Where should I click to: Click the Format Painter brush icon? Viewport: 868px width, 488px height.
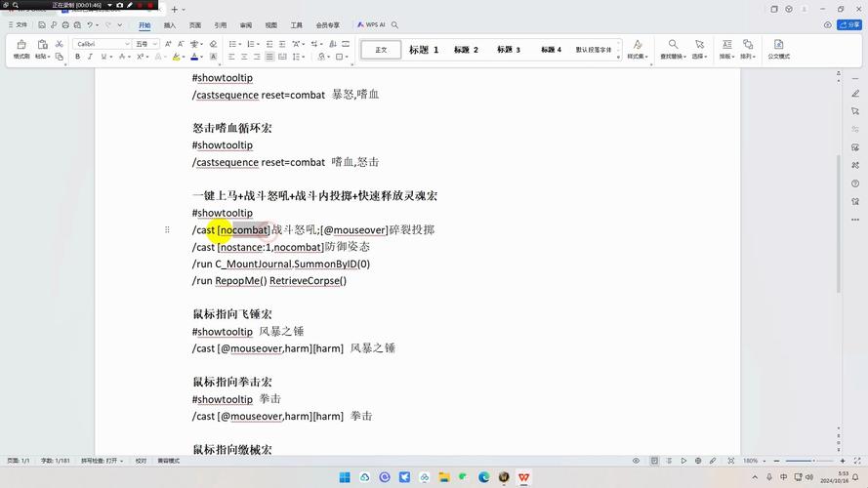21,45
